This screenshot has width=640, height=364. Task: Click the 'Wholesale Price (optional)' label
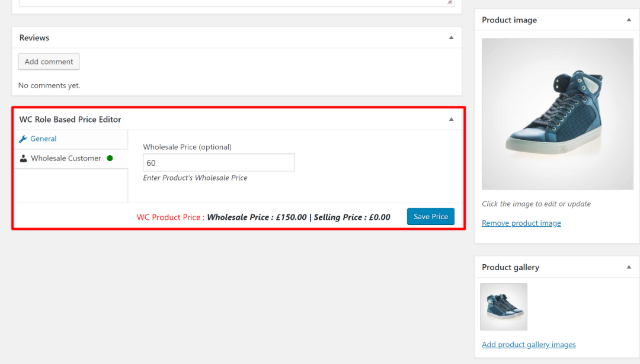tap(187, 147)
